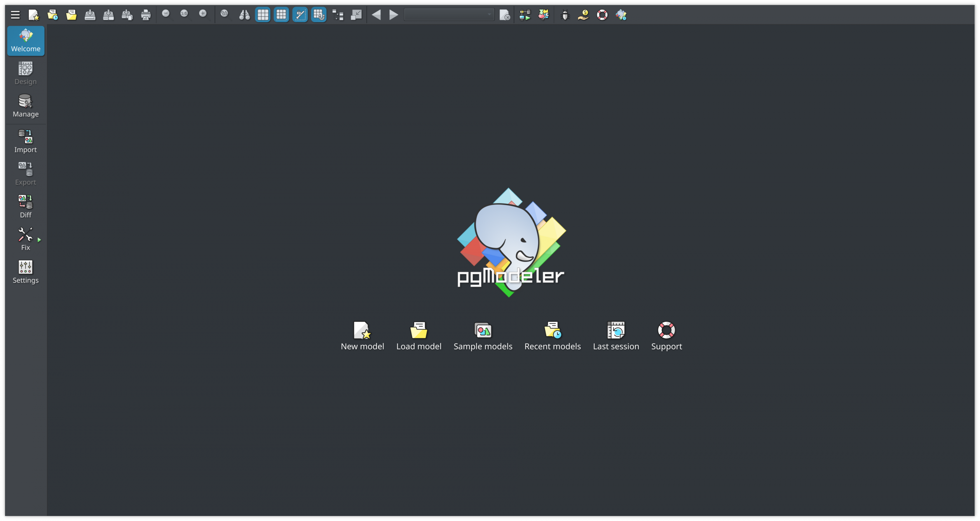Screen dimensions: 980x521
Task: Create new model from the top toolbar
Action: pos(34,15)
